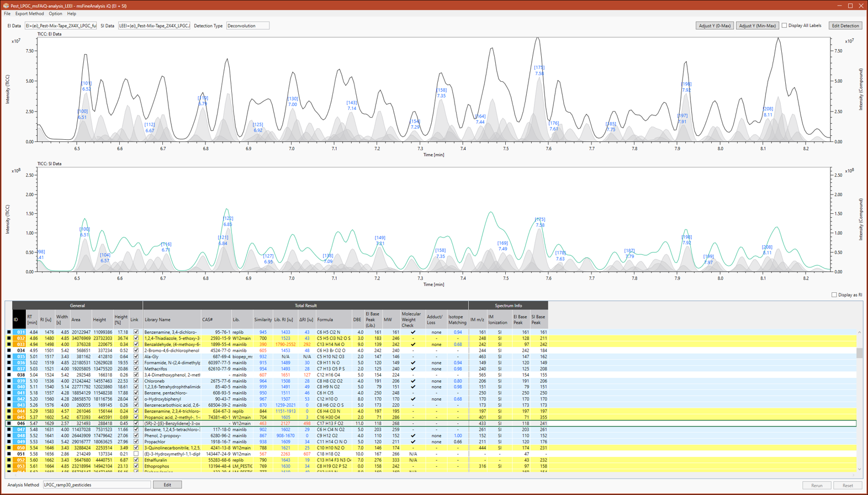Click the Analysis Method LPGC_ramp30_pesticides field
Viewport: 868px width, 495px height.
point(97,485)
